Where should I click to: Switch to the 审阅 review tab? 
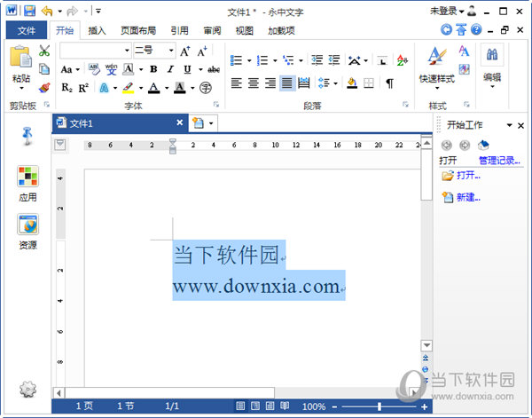[212, 30]
